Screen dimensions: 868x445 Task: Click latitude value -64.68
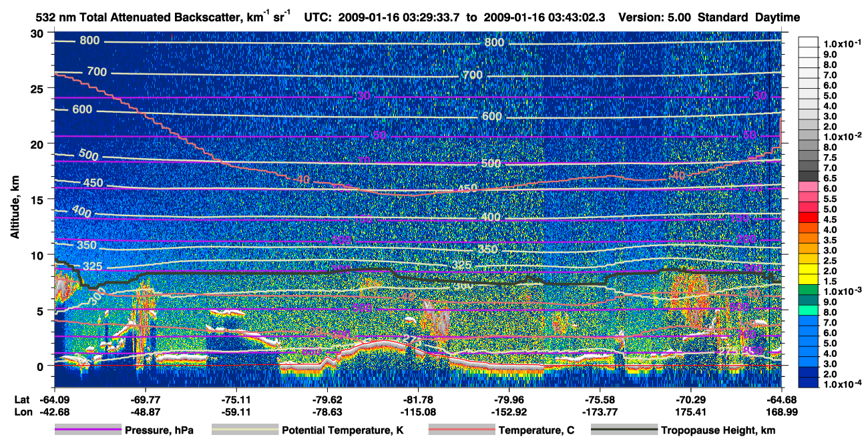[x=781, y=399]
